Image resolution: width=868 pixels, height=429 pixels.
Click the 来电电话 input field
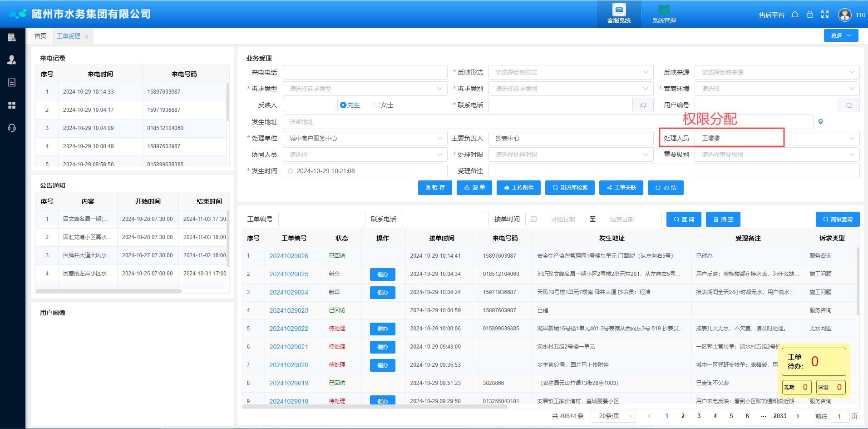(365, 72)
